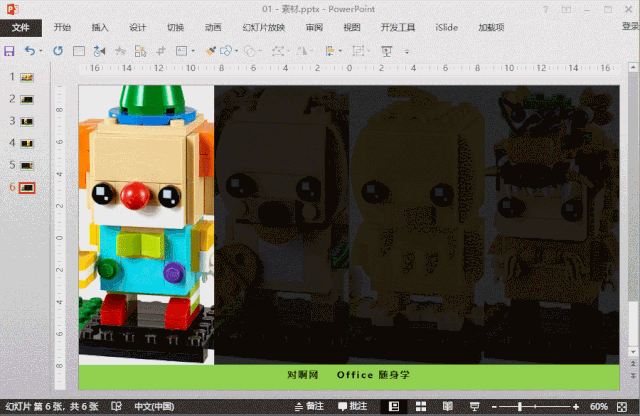The height and width of the screenshot is (416, 640).
Task: Expand the text box dropdown arrow
Action: click(193, 51)
